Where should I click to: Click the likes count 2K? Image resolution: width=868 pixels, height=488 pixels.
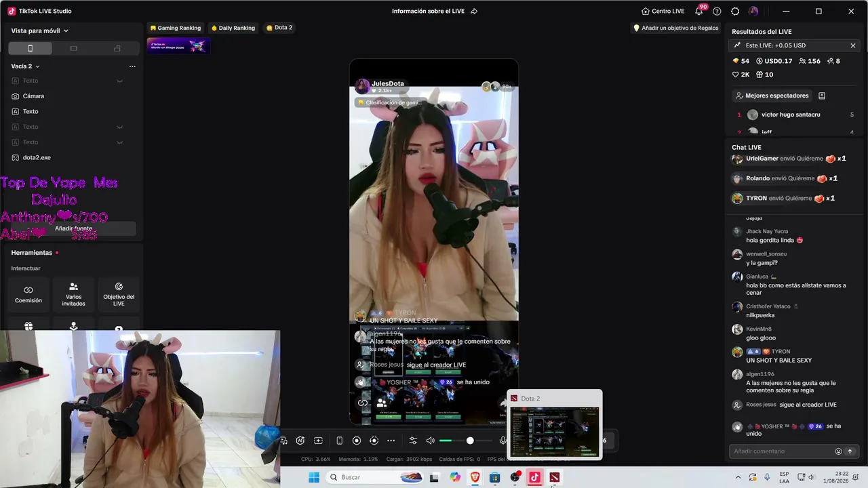pos(741,75)
